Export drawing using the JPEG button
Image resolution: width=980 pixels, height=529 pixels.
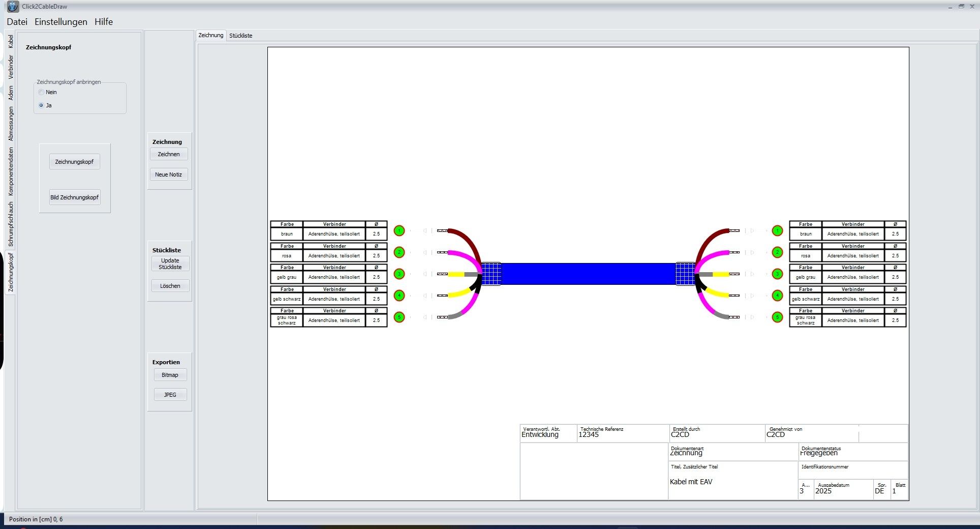point(170,395)
